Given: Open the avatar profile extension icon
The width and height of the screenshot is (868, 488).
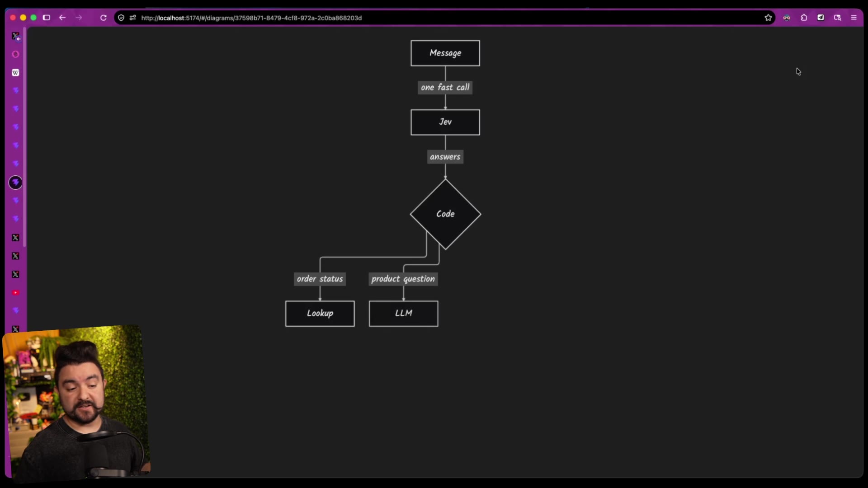Looking at the screenshot, I should (x=787, y=18).
